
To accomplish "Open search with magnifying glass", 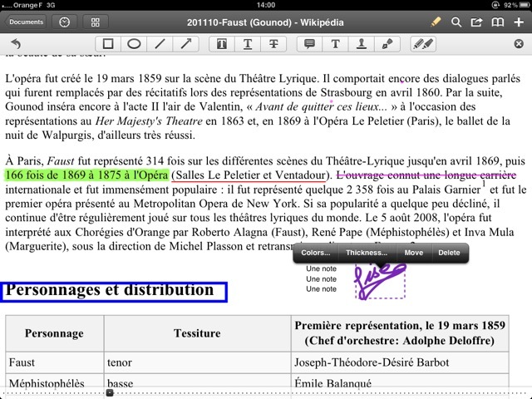I will pyautogui.click(x=456, y=22).
